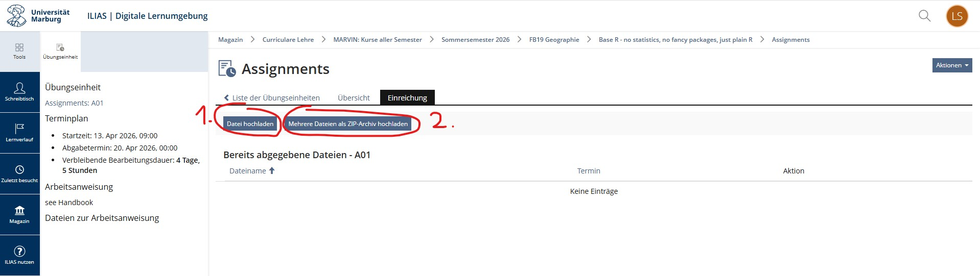Image resolution: width=980 pixels, height=276 pixels.
Task: Open the LS user avatar menu
Action: 956,16
